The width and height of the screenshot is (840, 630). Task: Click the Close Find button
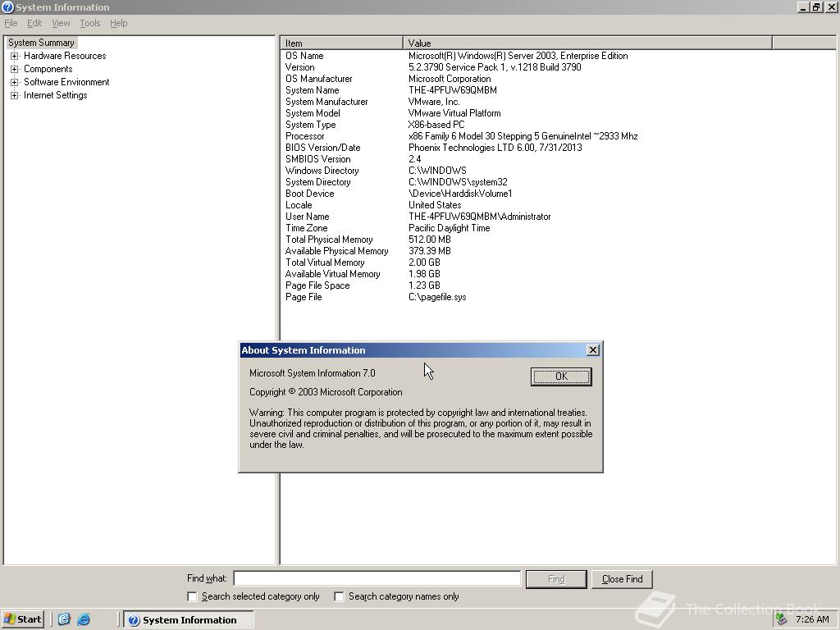622,579
